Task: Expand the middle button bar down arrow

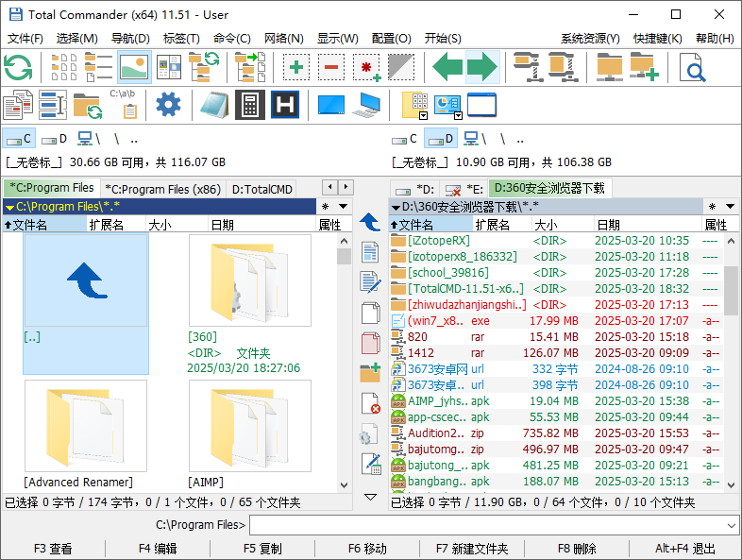Action: coord(370,497)
